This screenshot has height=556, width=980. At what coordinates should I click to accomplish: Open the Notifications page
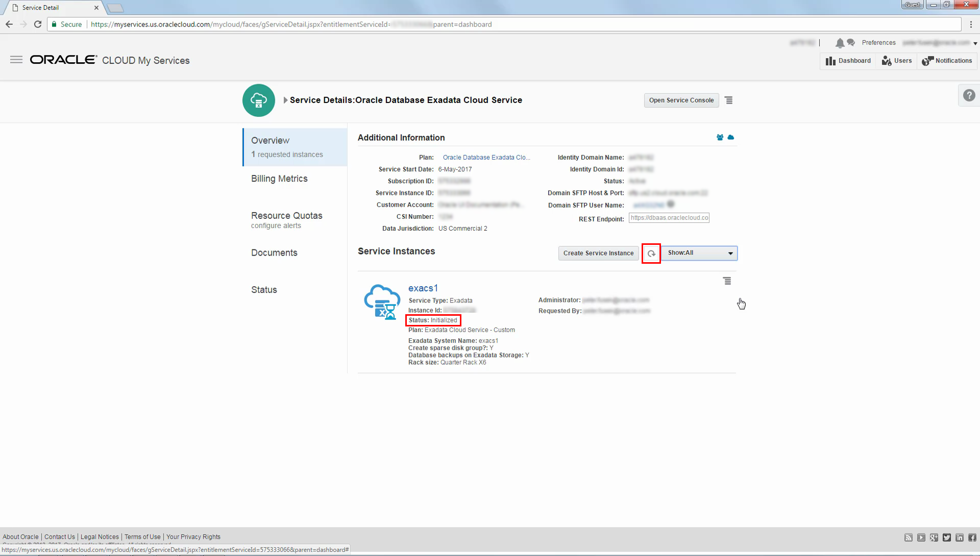pos(947,61)
